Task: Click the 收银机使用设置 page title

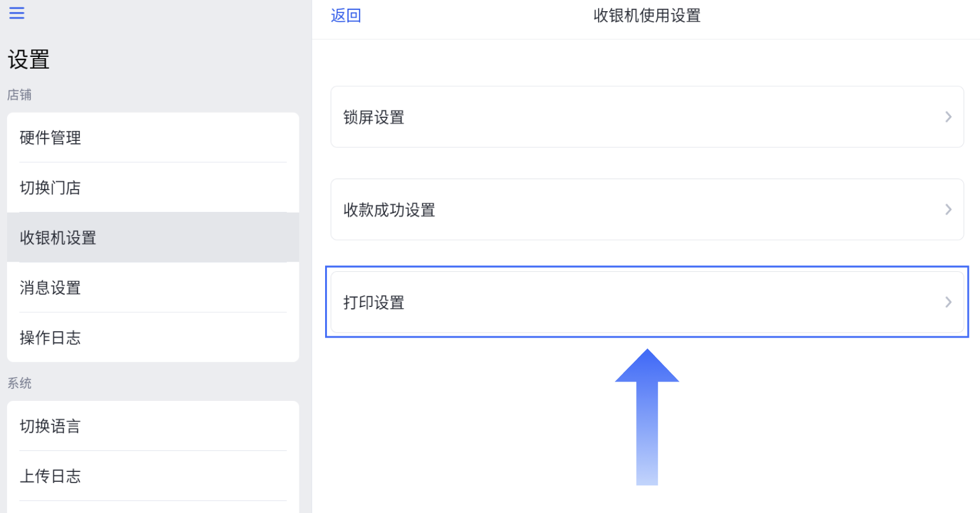Action: click(646, 16)
